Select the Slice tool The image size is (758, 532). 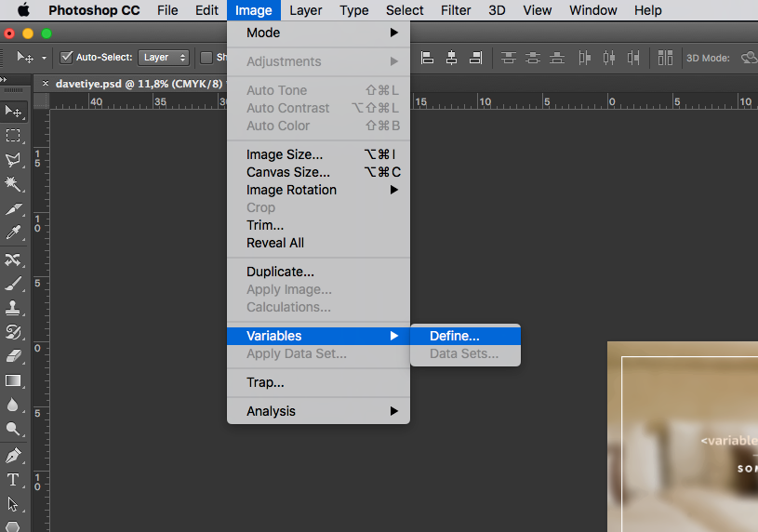13,209
